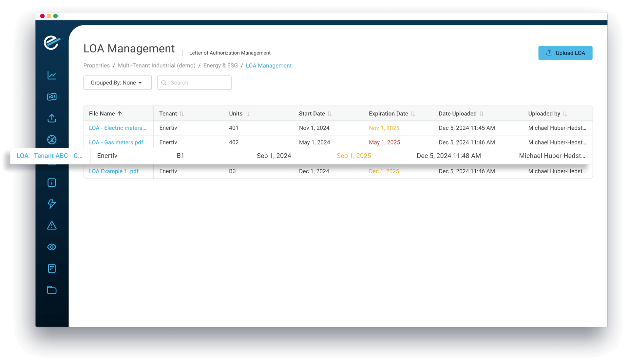The height and width of the screenshot is (364, 629).
Task: Open the eye monitoring sidebar icon
Action: click(52, 247)
